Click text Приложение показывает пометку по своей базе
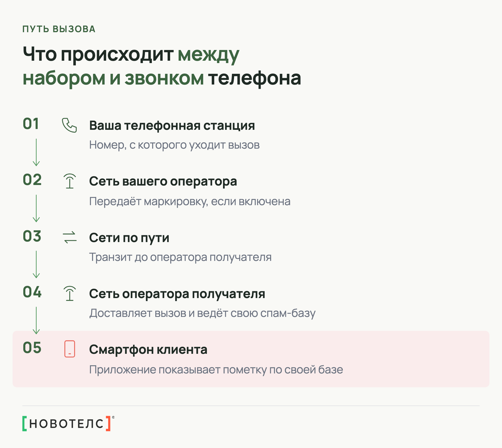 [x=216, y=370]
